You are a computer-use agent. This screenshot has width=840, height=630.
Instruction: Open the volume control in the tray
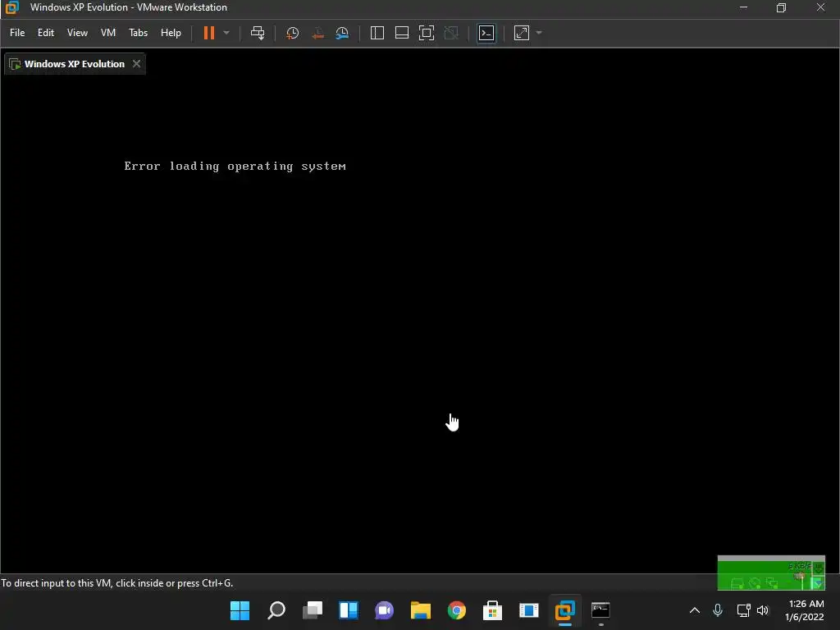[x=763, y=610]
